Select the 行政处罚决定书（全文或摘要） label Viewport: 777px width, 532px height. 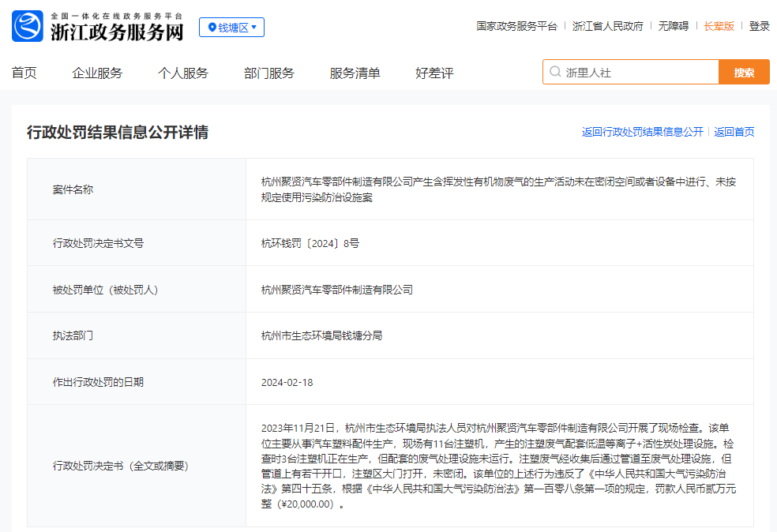[x=120, y=466]
